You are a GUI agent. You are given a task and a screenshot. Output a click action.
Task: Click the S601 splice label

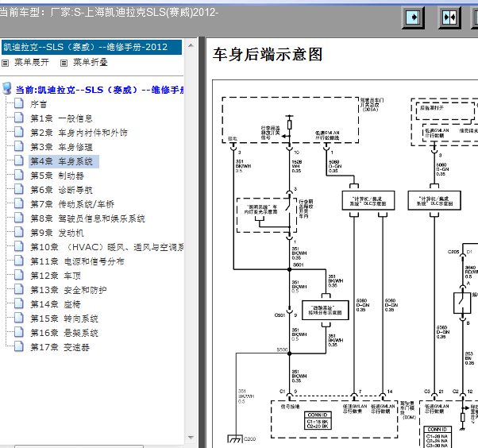pyautogui.click(x=298, y=265)
